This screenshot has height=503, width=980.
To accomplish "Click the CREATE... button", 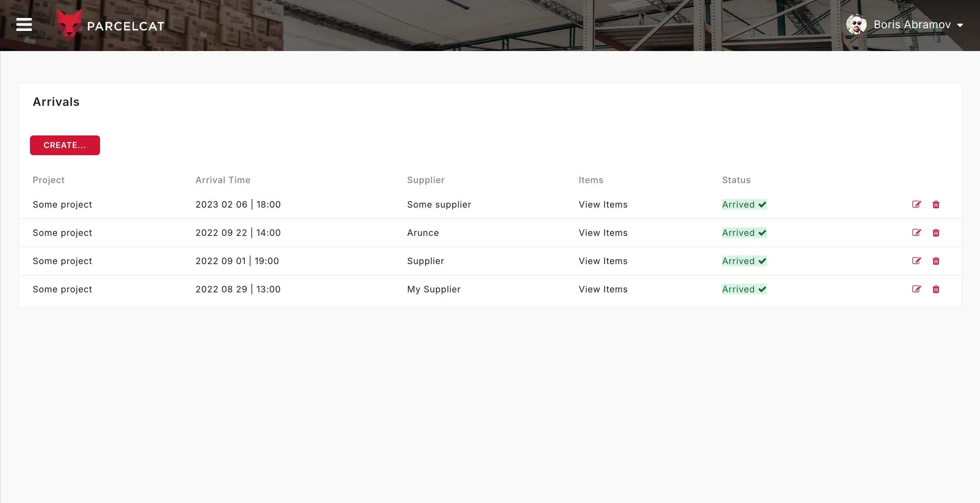I will tap(65, 145).
